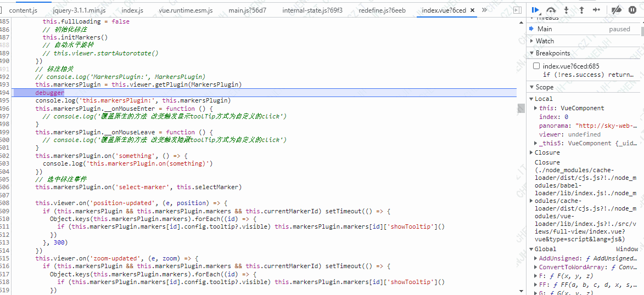Switch to the index.js tab
644x295 pixels.
point(133,10)
